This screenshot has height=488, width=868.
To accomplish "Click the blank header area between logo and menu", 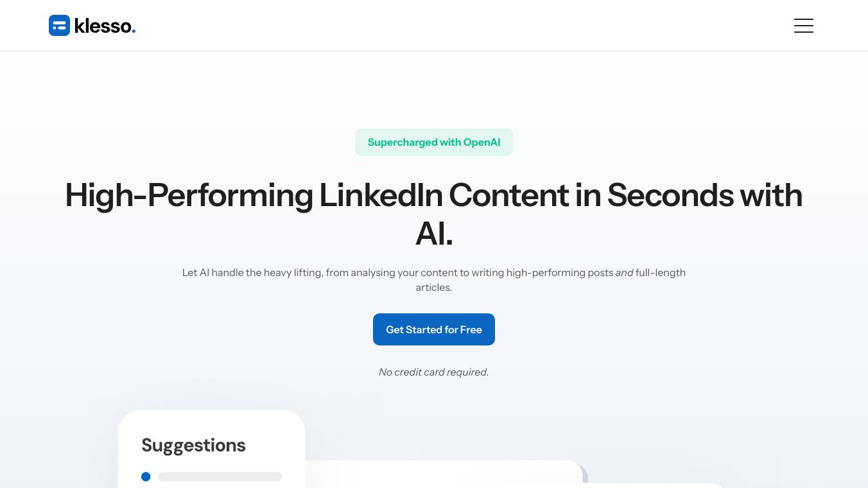I will (449, 26).
